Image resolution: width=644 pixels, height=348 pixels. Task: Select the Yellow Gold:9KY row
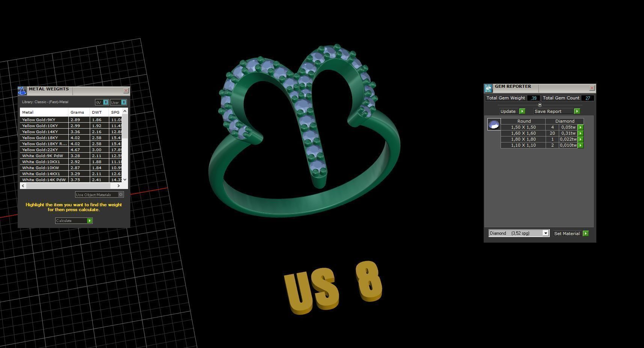[x=71, y=120]
